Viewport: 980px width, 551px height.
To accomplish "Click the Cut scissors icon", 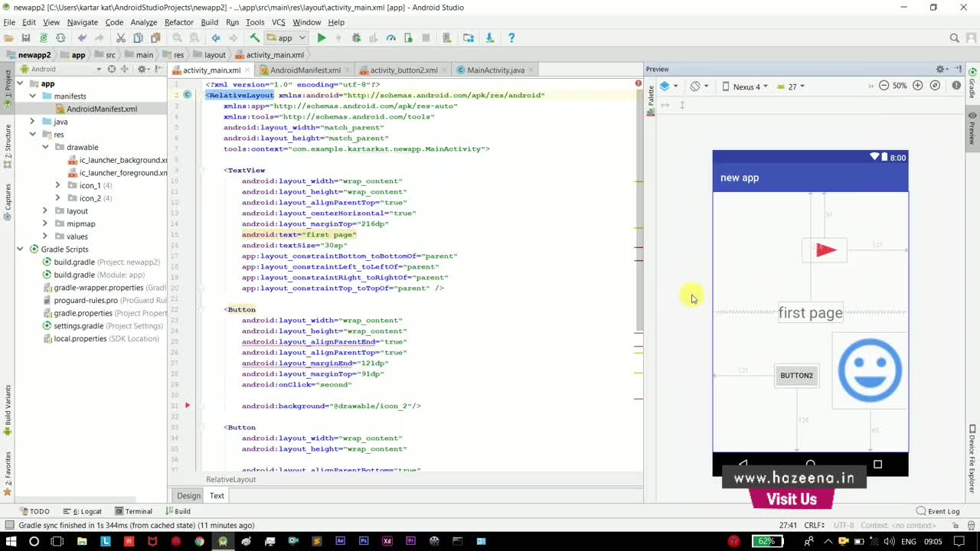I will pos(120,37).
